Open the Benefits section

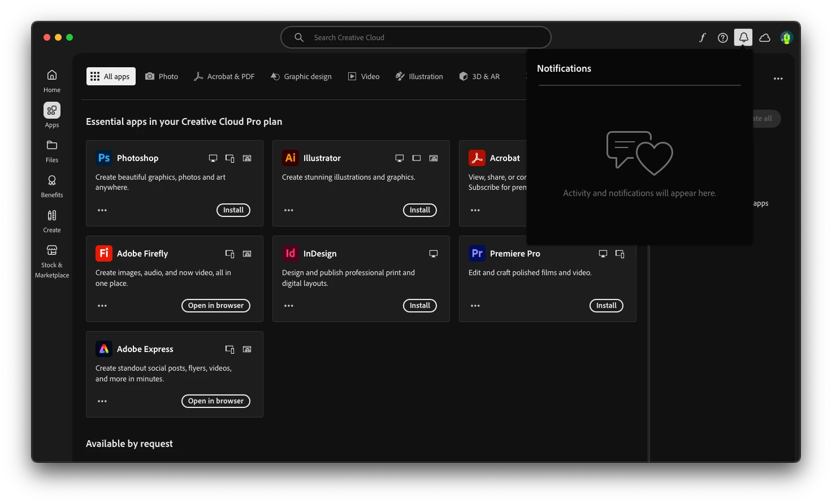52,186
